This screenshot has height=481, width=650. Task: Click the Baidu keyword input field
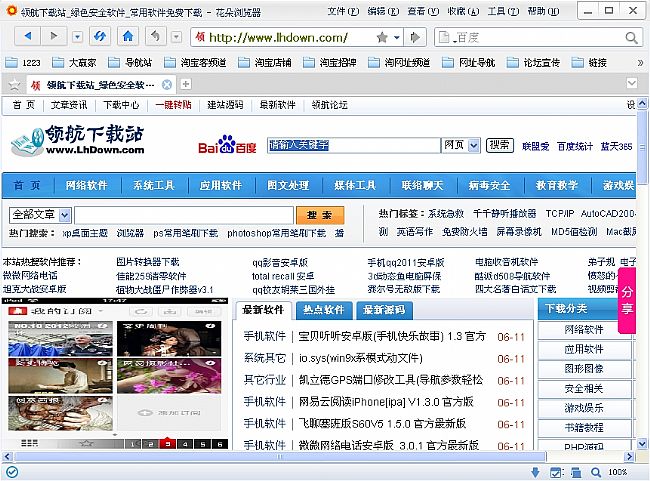coord(353,145)
